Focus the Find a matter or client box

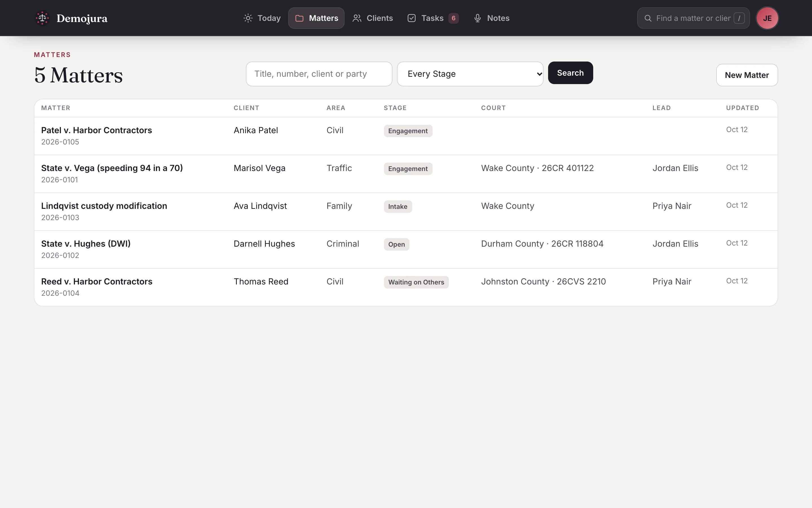tap(693, 18)
